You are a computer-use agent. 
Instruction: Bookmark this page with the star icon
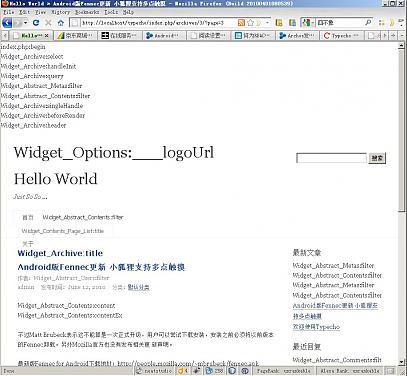click(x=250, y=23)
